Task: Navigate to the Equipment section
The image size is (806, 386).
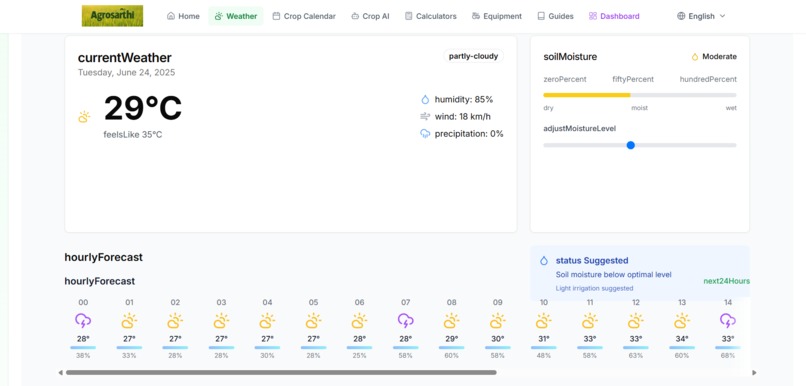Action: (497, 16)
